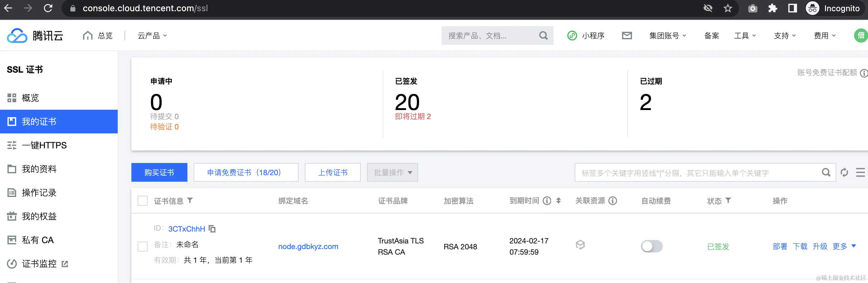Click 下载 for the certificate
868x283 pixels.
coord(800,246)
